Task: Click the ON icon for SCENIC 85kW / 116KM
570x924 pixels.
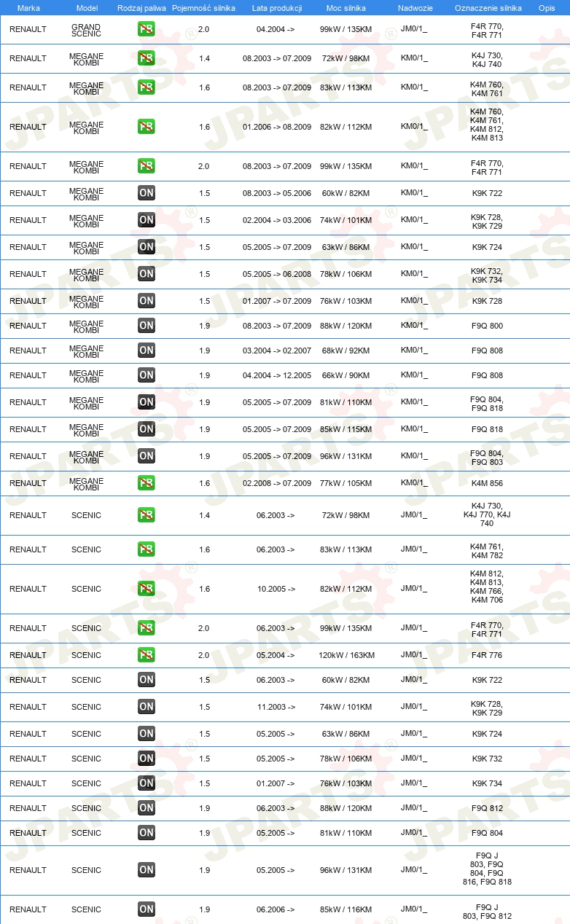Action: [x=147, y=909]
